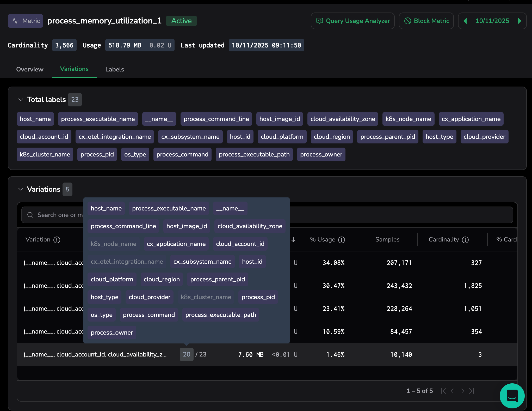This screenshot has width=532, height=411.
Task: Select the process_owner label in Total labels
Action: click(321, 154)
